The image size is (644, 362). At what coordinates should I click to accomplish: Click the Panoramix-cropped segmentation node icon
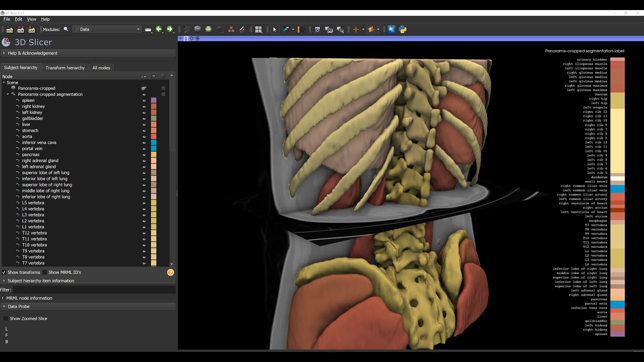click(x=14, y=94)
